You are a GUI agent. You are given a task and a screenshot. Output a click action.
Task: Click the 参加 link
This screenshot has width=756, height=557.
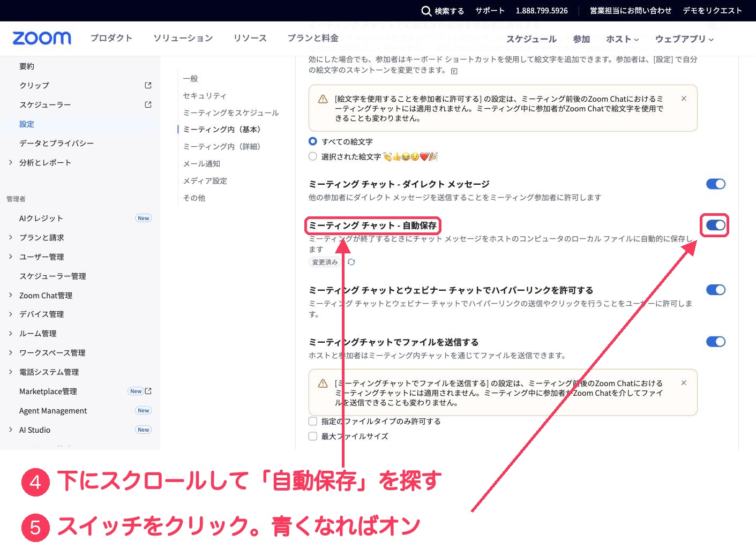click(581, 39)
